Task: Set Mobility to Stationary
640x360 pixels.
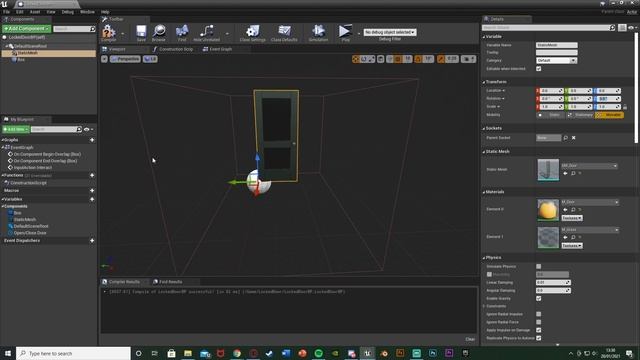Action: [x=580, y=115]
